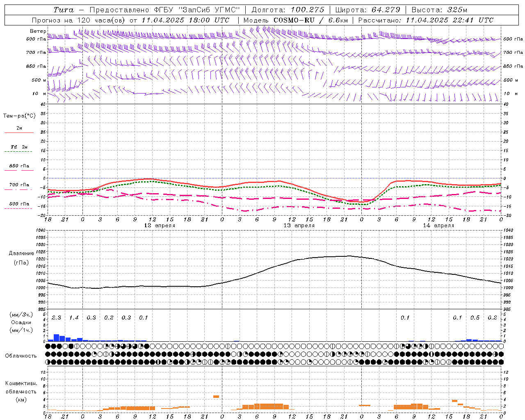Click the "(км)" unit under convective cloudiness
The width and height of the screenshot is (525, 420).
tap(21, 399)
